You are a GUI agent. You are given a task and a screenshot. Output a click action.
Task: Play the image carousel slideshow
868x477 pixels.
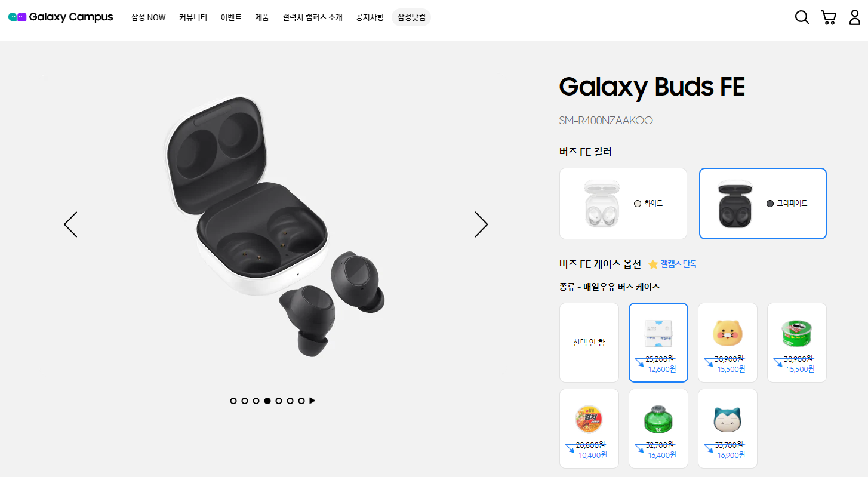click(x=312, y=401)
